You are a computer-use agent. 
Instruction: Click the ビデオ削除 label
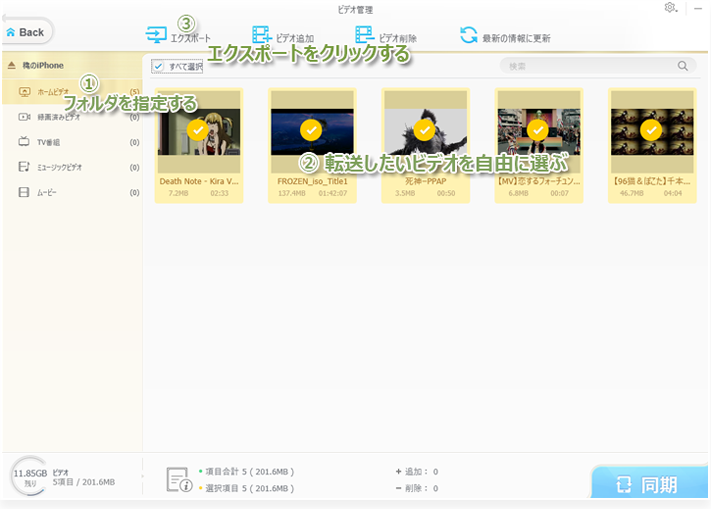[x=398, y=38]
